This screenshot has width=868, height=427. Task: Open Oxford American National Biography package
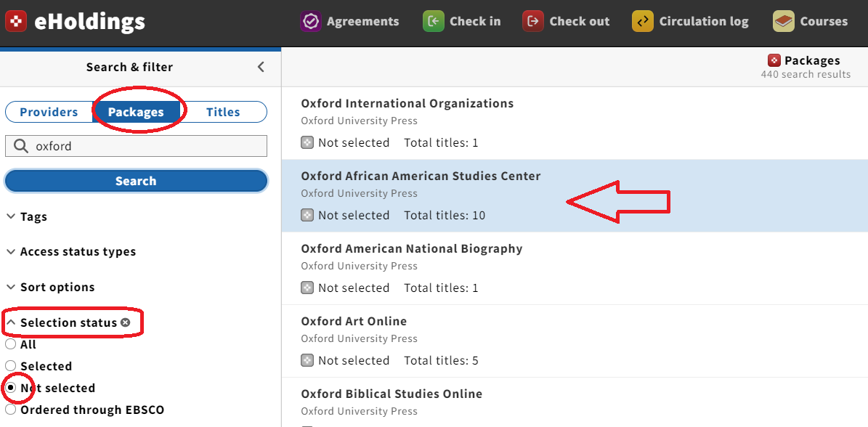click(x=412, y=248)
